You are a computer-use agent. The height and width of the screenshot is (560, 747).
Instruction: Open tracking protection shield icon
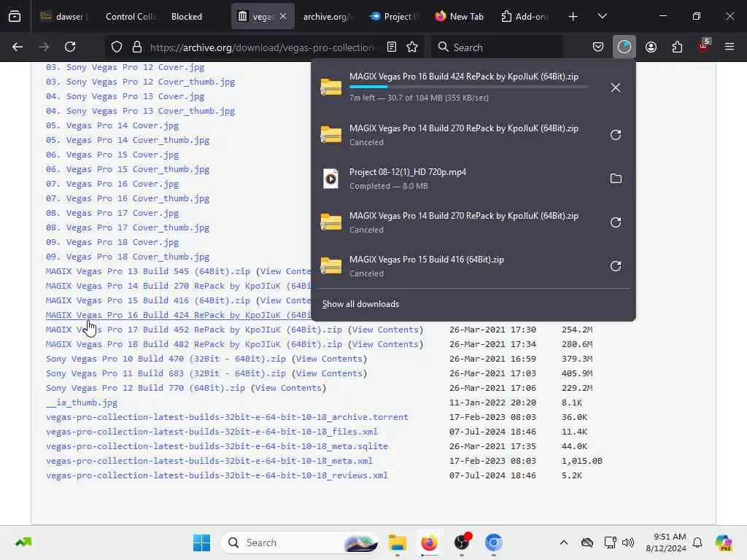click(x=117, y=47)
